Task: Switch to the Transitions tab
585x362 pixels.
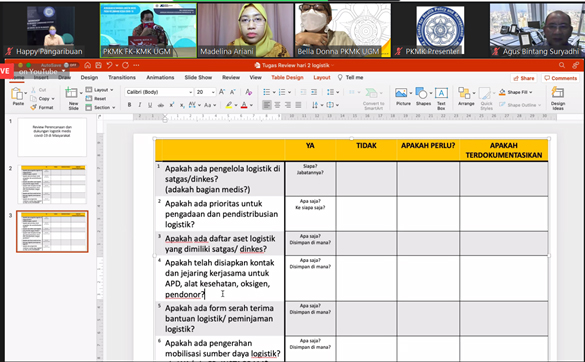Action: [x=122, y=77]
